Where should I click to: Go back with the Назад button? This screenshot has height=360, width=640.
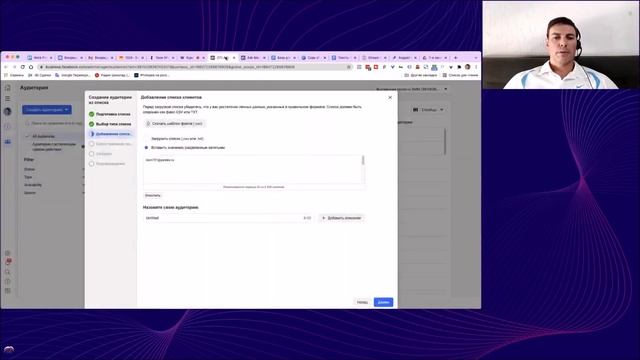coord(362,302)
